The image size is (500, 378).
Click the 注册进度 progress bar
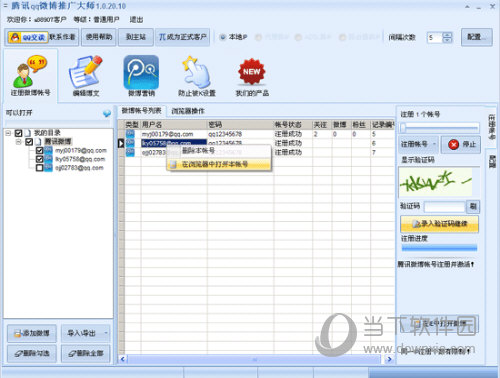439,247
